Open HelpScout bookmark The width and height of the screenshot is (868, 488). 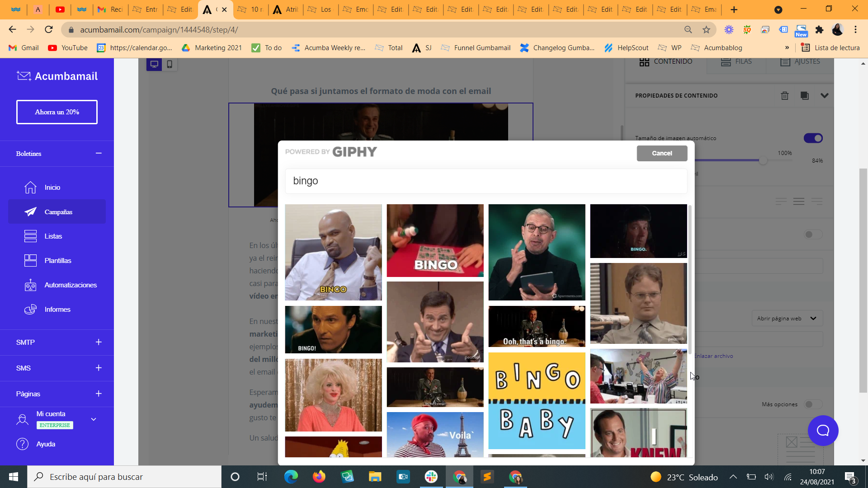click(x=627, y=48)
